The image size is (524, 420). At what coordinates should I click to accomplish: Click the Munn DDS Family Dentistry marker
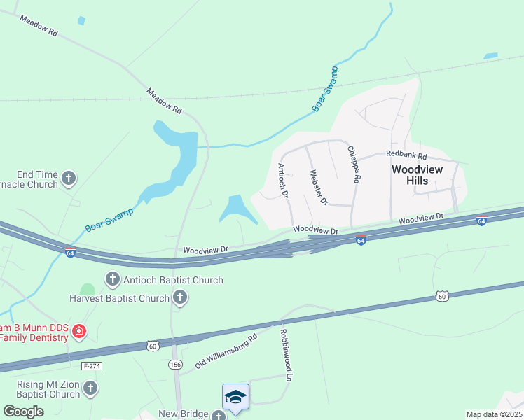pyautogui.click(x=79, y=332)
